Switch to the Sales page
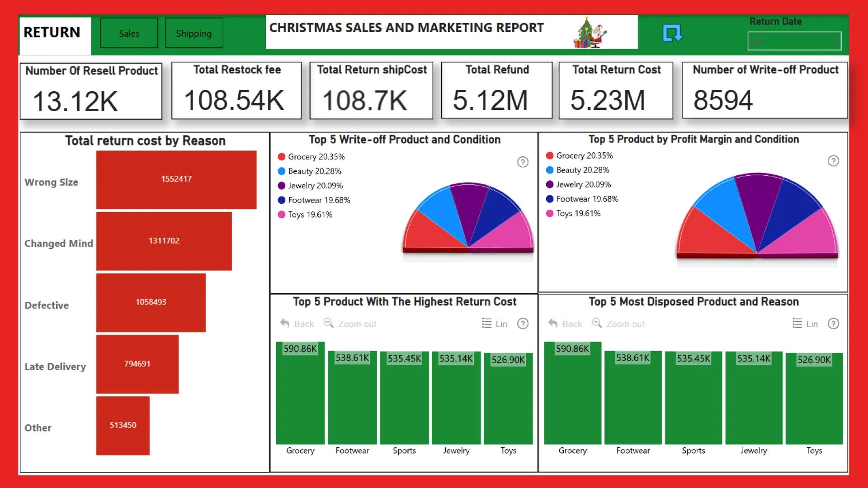The width and height of the screenshot is (868, 488). point(129,33)
